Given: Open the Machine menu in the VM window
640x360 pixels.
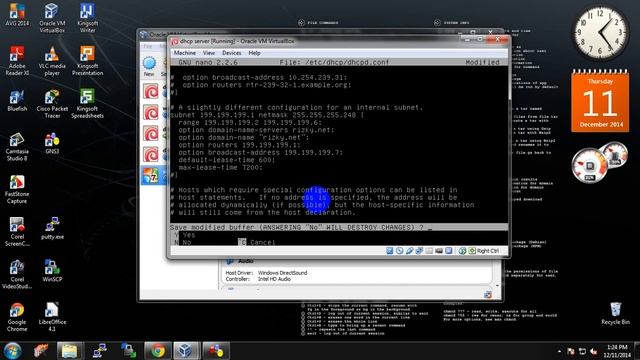Looking at the screenshot, I should [x=184, y=53].
